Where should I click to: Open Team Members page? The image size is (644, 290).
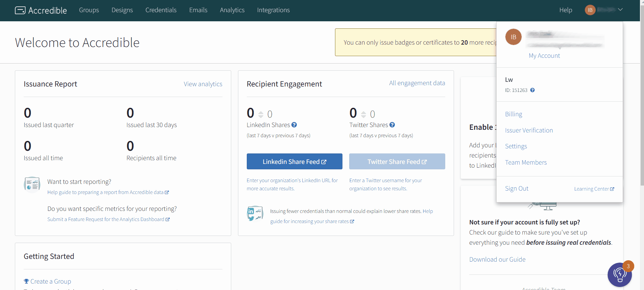pyautogui.click(x=526, y=163)
